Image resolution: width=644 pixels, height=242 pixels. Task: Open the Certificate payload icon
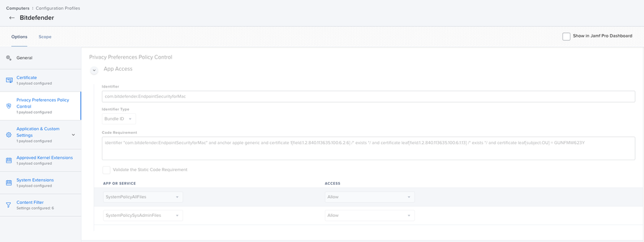[x=9, y=80]
